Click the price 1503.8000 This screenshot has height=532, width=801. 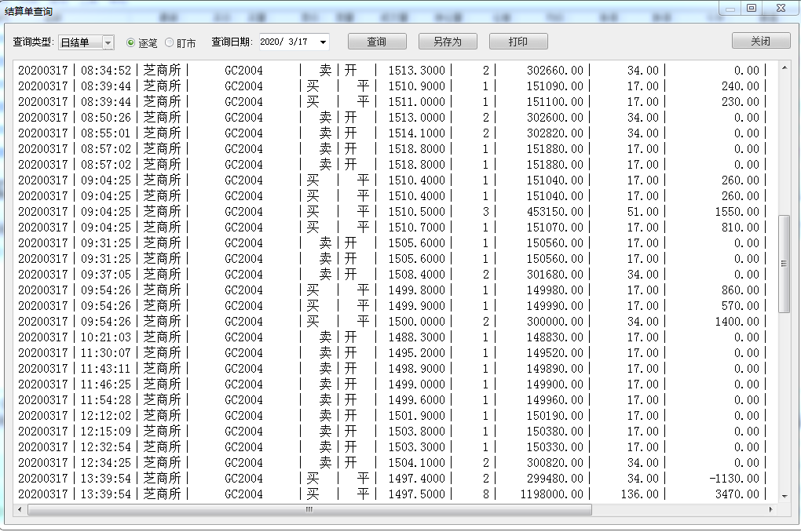(x=416, y=432)
